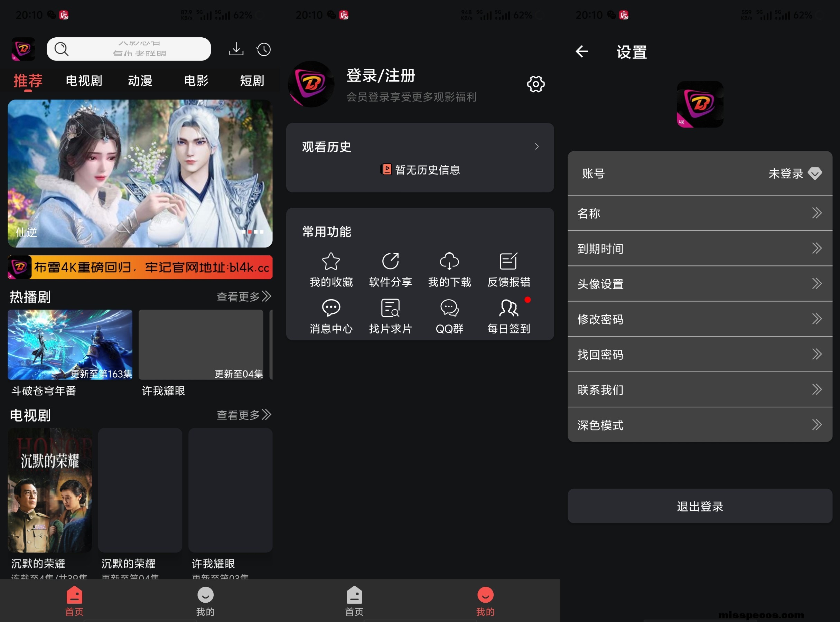Tap the 软件分享 share icon

390,262
